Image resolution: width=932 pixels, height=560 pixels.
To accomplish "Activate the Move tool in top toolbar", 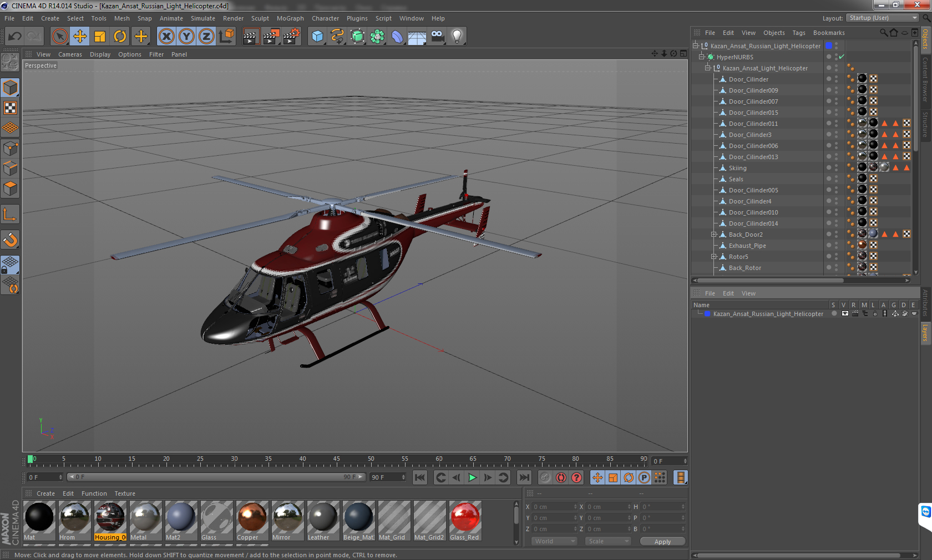I will 80,37.
